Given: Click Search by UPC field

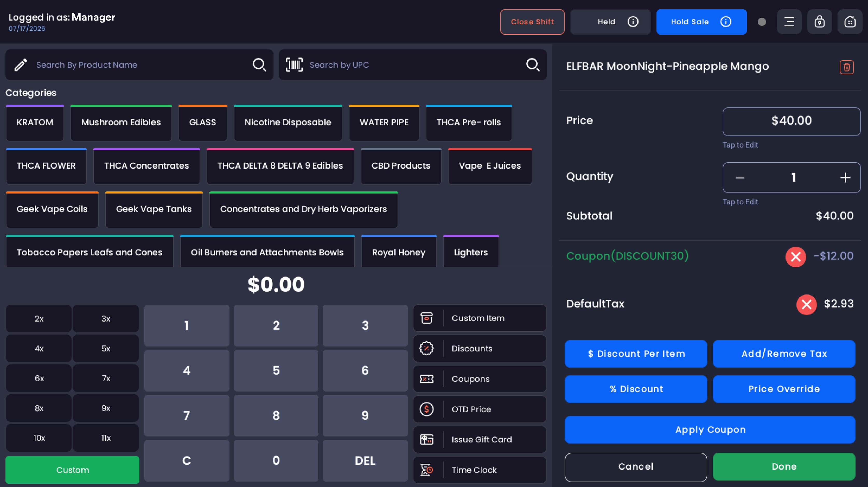Looking at the screenshot, I should [x=412, y=65].
